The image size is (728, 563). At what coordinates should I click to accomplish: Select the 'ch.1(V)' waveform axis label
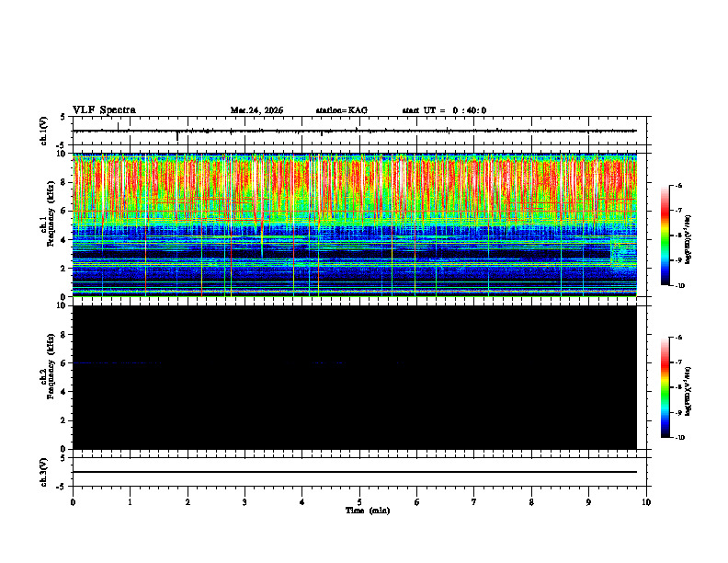(x=44, y=131)
